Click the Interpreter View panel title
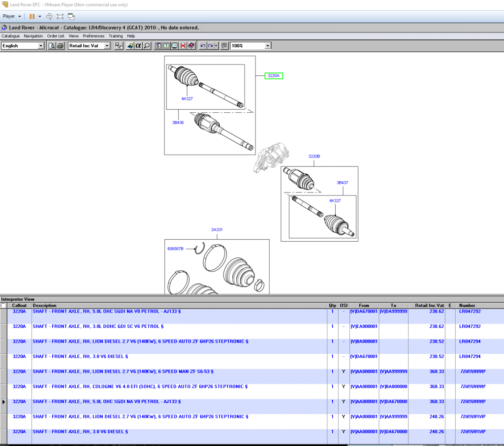Image resolution: width=504 pixels, height=446 pixels. [x=18, y=299]
